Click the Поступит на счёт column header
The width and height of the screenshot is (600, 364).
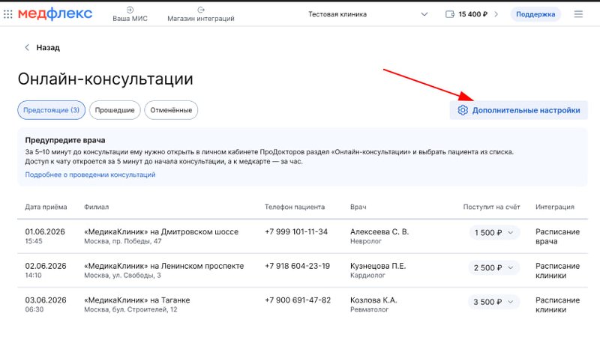pos(492,207)
